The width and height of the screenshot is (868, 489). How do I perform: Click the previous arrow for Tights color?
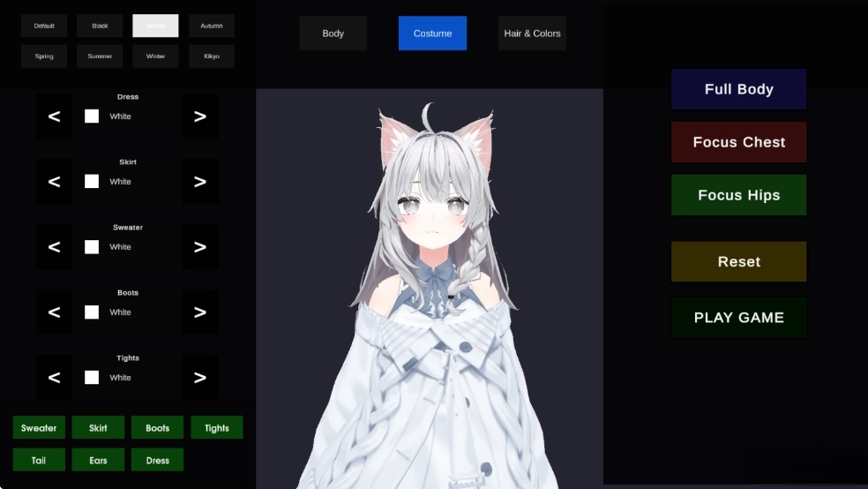54,378
